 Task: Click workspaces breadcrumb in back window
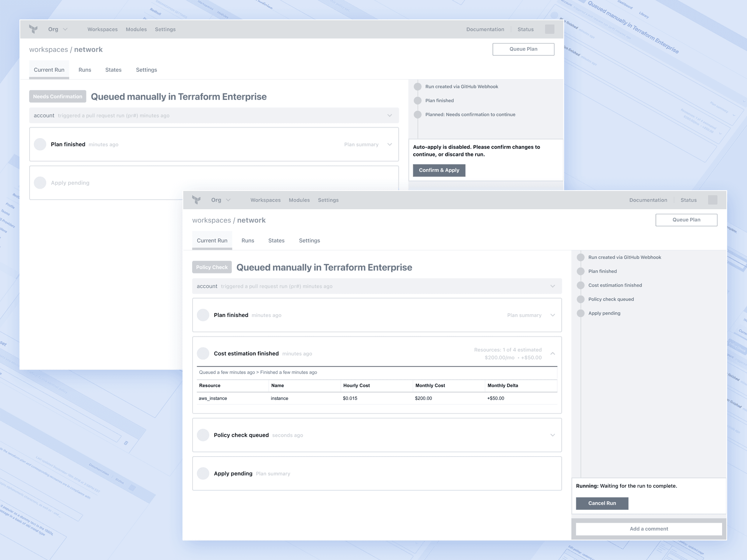(x=48, y=49)
